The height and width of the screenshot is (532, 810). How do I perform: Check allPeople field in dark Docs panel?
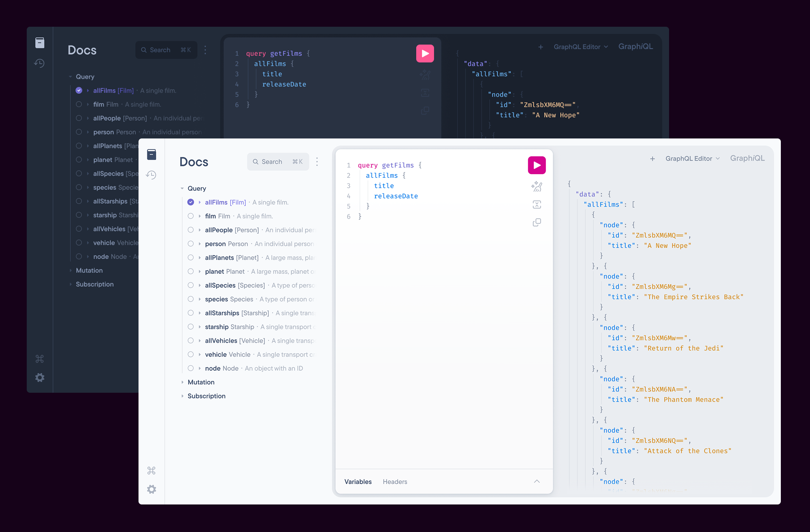click(x=79, y=118)
